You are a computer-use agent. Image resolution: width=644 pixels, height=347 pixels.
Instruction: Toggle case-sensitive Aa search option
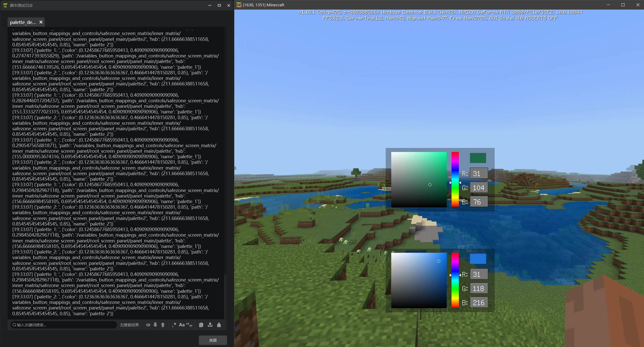click(182, 325)
